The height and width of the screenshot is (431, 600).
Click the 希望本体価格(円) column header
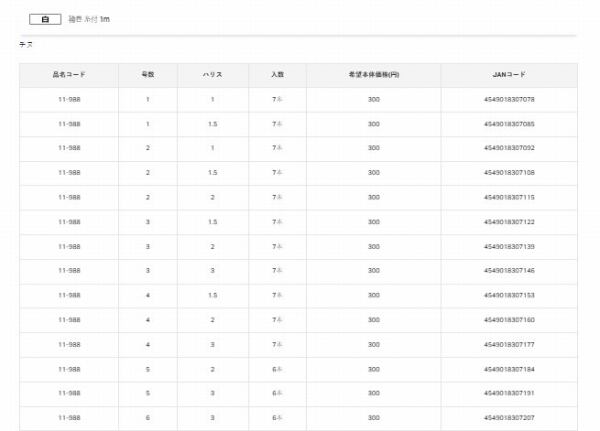373,75
